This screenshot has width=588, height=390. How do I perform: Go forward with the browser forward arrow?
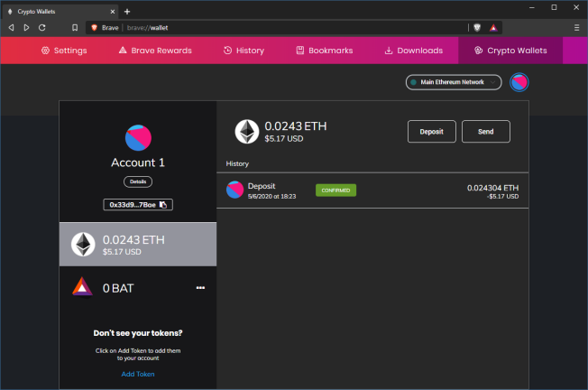coord(26,27)
